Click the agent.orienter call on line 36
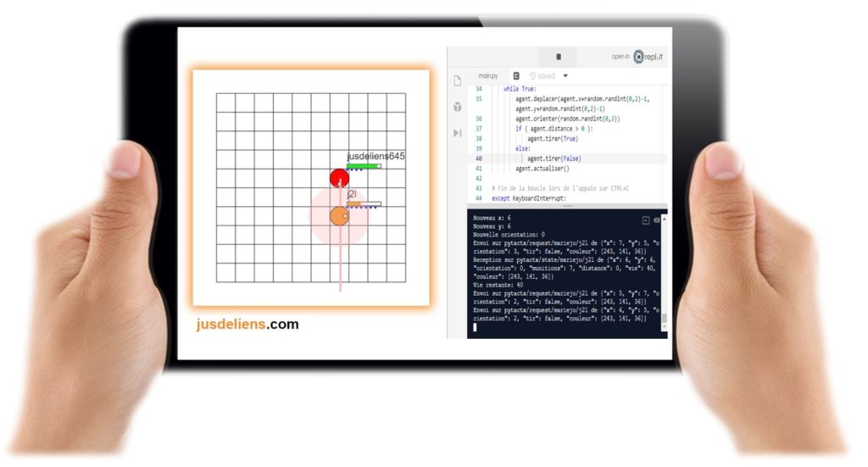Image resolution: width=868 pixels, height=467 pixels. click(x=567, y=119)
